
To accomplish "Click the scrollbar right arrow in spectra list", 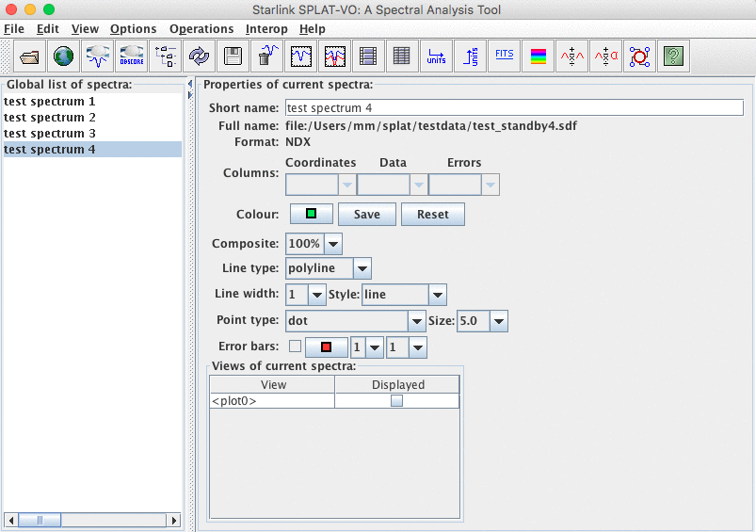I will [173, 520].
